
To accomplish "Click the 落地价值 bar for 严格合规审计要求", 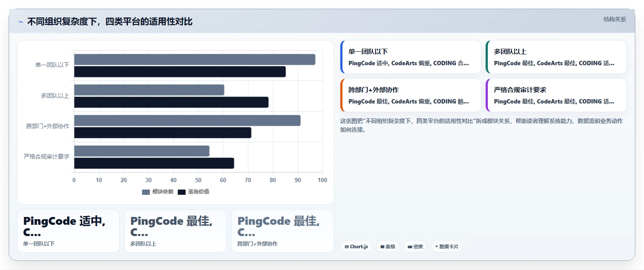I will (x=154, y=163).
